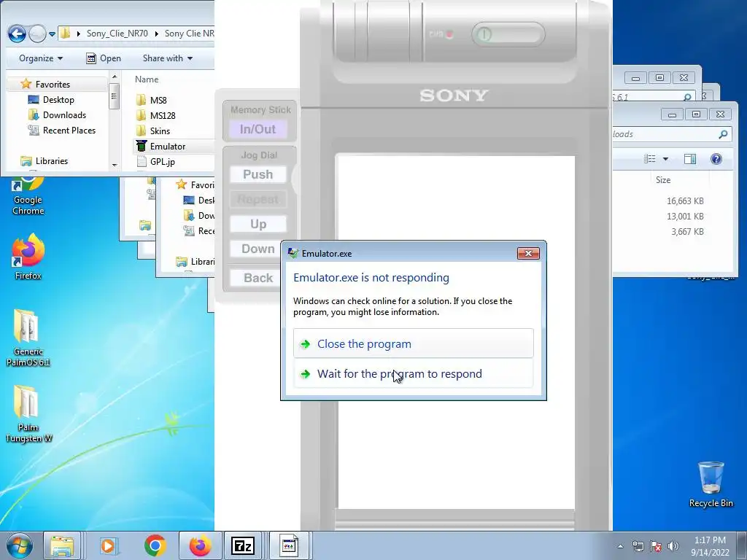This screenshot has height=560, width=747.
Task: Click the Memory Stick In/Out button
Action: pyautogui.click(x=258, y=129)
